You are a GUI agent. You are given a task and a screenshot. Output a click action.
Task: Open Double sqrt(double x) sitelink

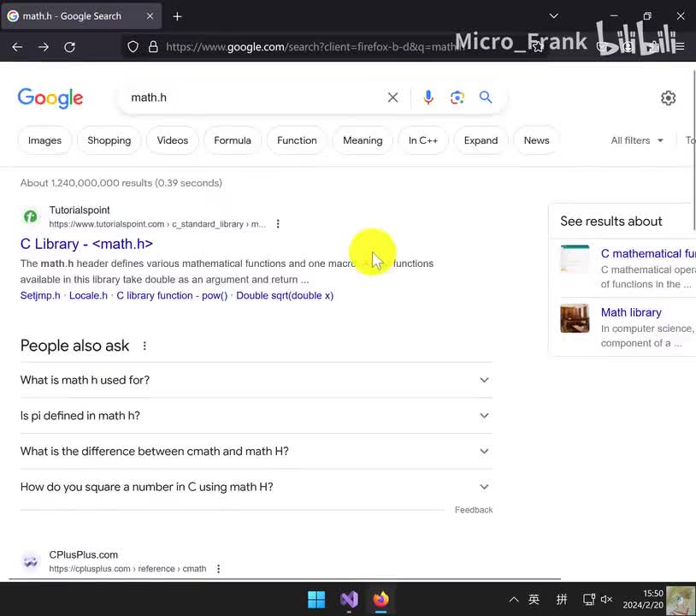[285, 295]
